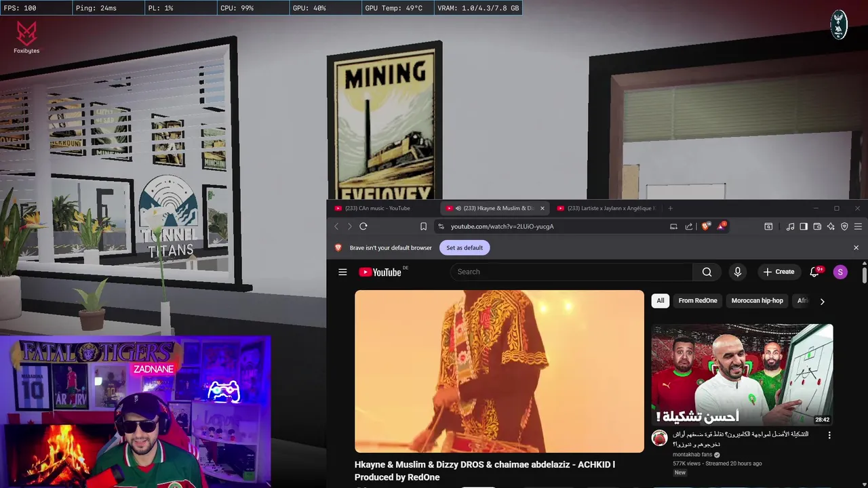Open the new tab with plus icon

tap(670, 208)
